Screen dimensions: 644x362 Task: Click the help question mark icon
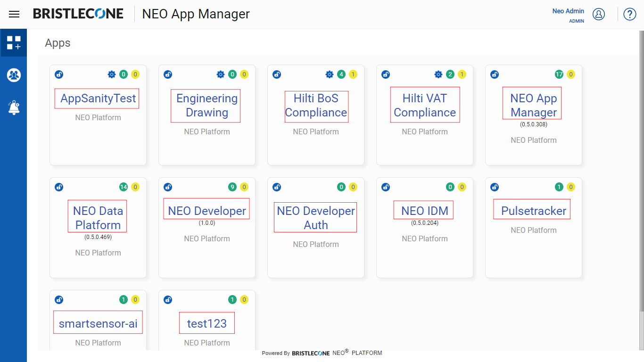click(630, 14)
